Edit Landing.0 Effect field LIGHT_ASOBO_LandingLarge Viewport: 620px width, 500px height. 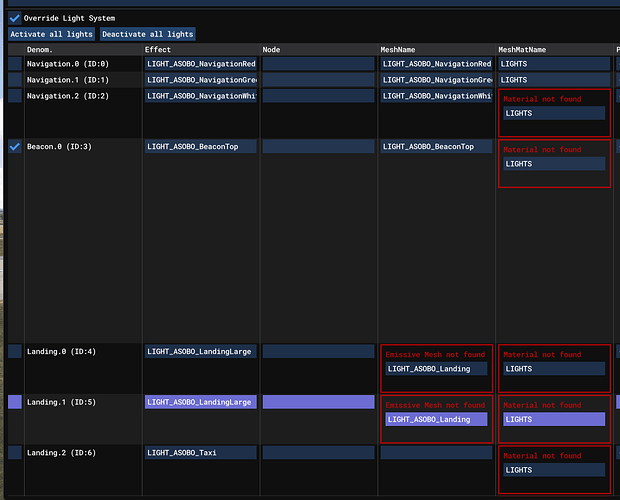point(201,351)
